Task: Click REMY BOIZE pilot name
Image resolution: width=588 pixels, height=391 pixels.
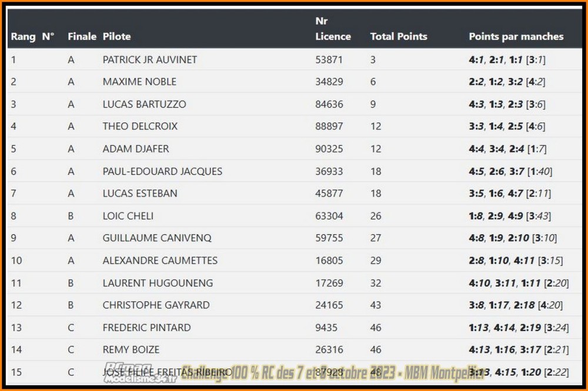Action: click(131, 350)
